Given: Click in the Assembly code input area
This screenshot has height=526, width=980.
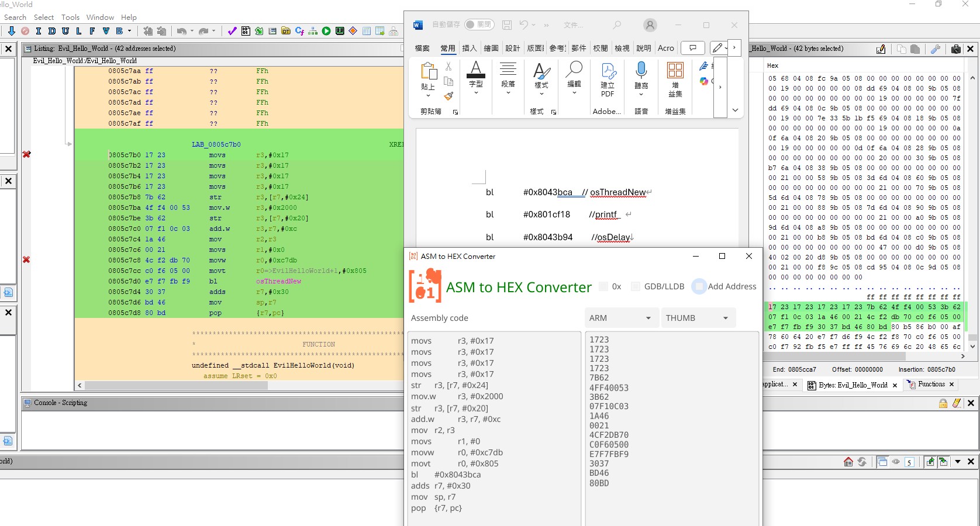Looking at the screenshot, I should point(494,428).
